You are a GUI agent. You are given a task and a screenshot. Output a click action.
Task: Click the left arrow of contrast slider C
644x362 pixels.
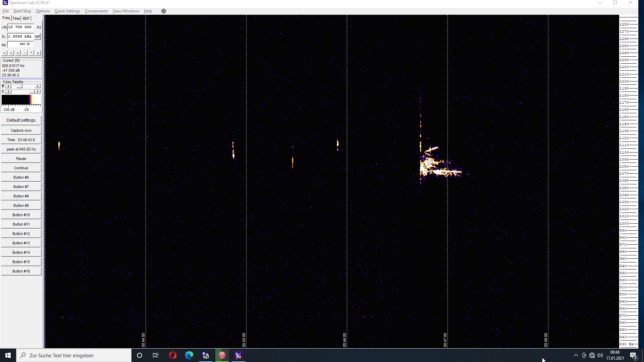click(8, 91)
